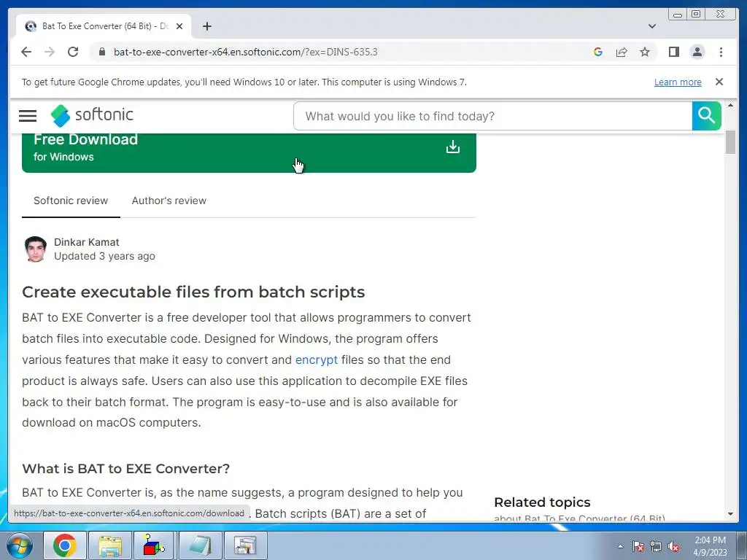Open Chrome side panel
Image resolution: width=747 pixels, height=560 pixels.
pyautogui.click(x=673, y=52)
